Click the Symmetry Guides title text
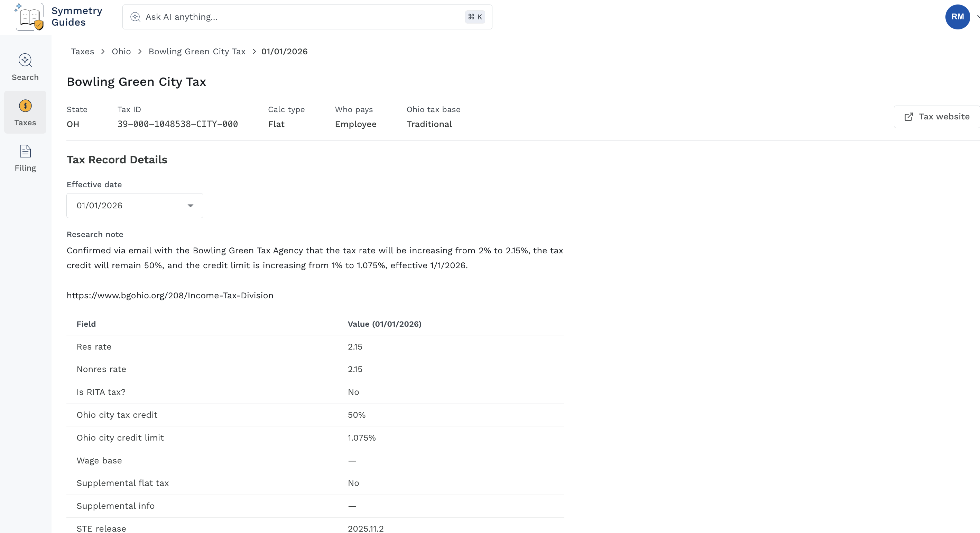This screenshot has height=533, width=980. [76, 16]
